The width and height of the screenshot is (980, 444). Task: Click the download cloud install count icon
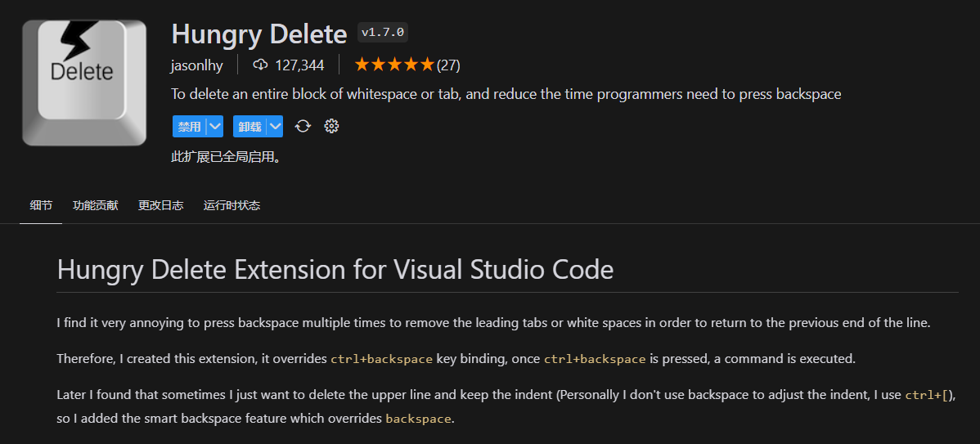click(260, 65)
